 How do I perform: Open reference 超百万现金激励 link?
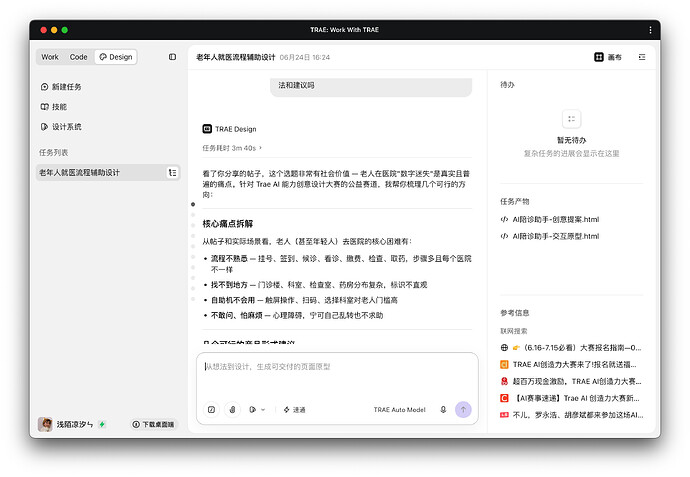click(571, 381)
